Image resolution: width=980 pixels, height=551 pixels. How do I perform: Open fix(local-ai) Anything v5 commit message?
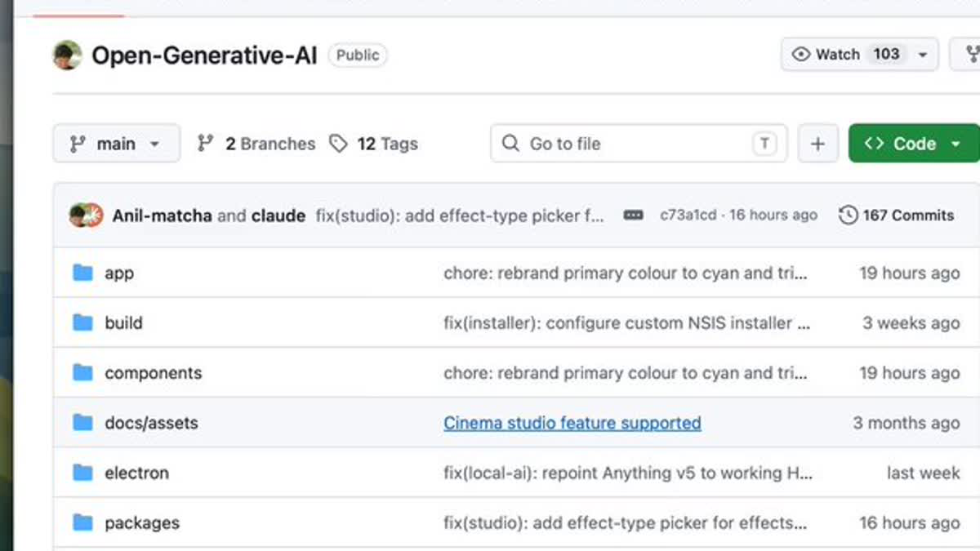point(628,473)
